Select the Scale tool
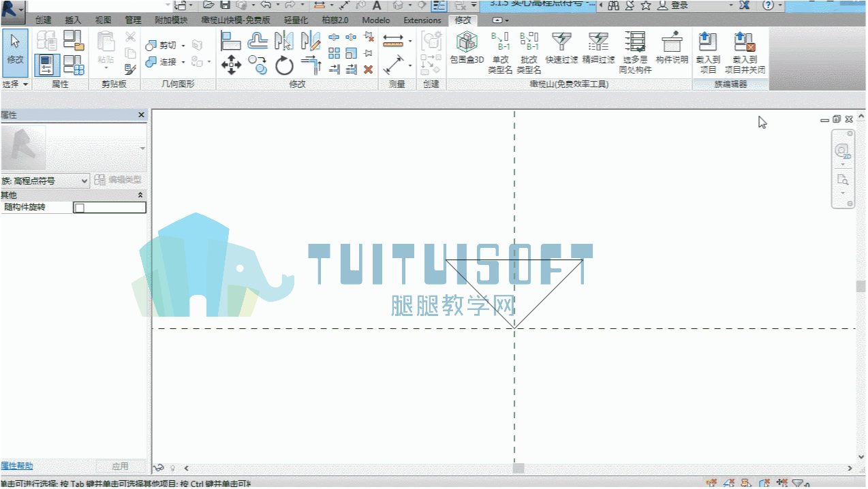Screen dimensions: 868x489 pos(351,53)
